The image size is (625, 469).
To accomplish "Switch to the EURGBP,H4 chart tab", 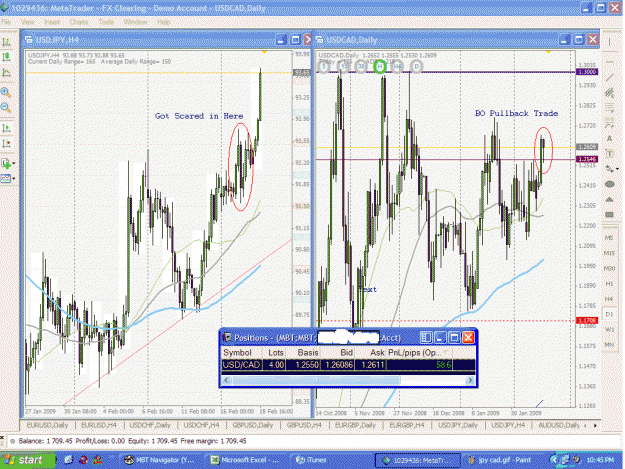I will pos(407,426).
